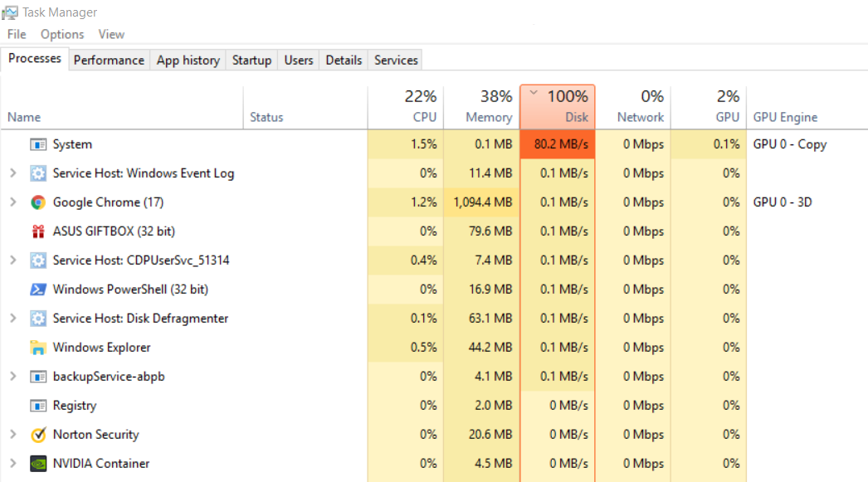Click the Windows Explorer folder icon
868x482 pixels.
click(x=38, y=348)
